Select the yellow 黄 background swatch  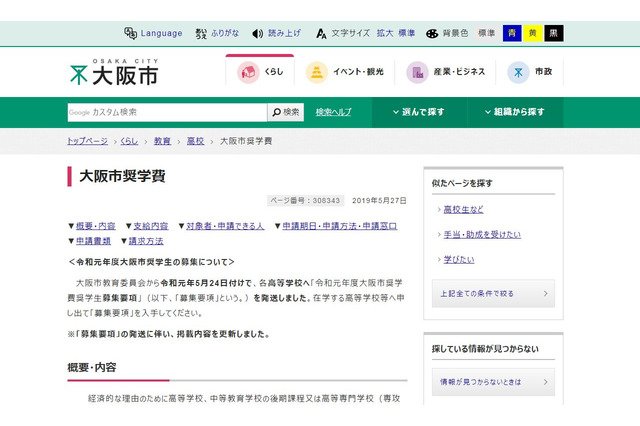(x=533, y=33)
